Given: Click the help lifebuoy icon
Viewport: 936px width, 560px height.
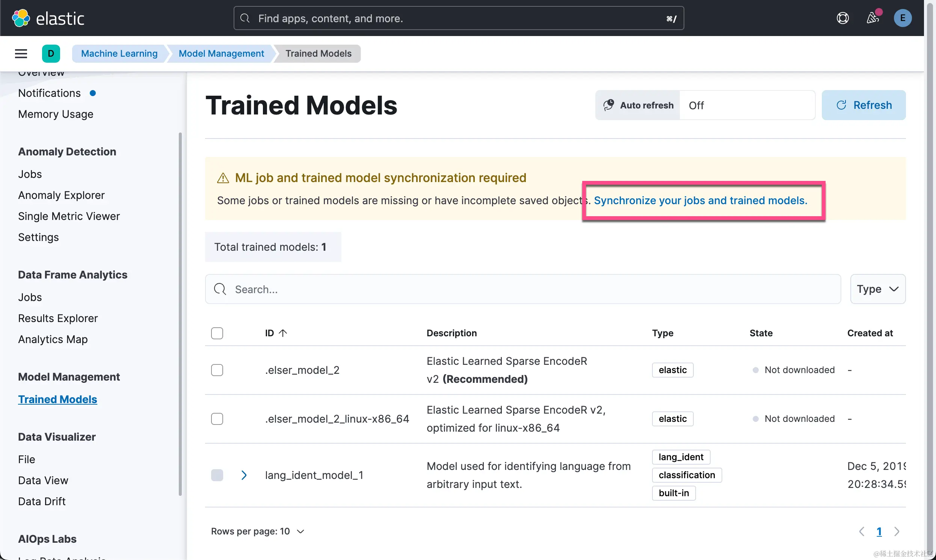Looking at the screenshot, I should [842, 18].
